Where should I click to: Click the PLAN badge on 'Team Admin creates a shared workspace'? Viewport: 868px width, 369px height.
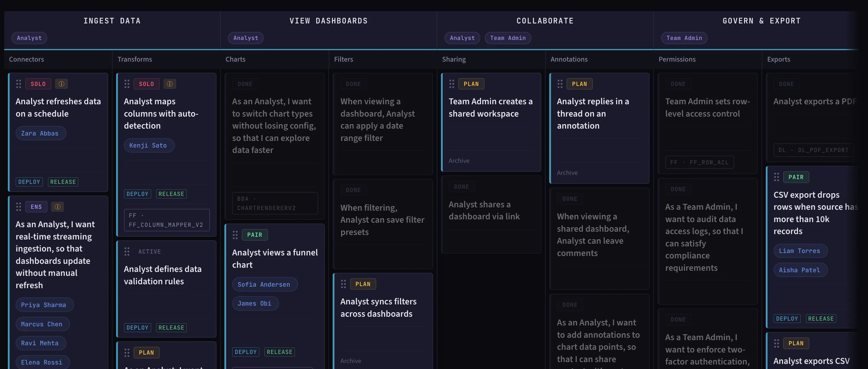(471, 84)
